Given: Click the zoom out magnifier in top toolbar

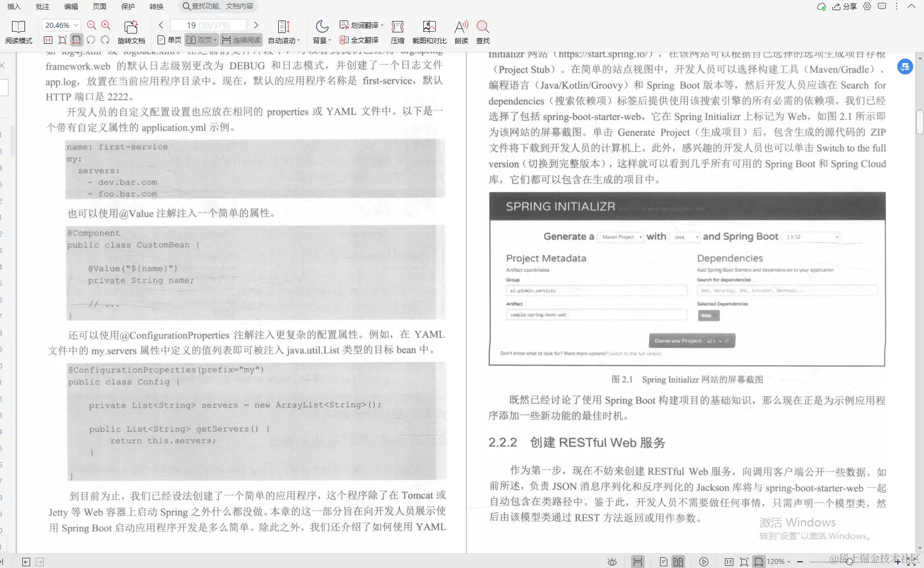Looking at the screenshot, I should pos(92,25).
